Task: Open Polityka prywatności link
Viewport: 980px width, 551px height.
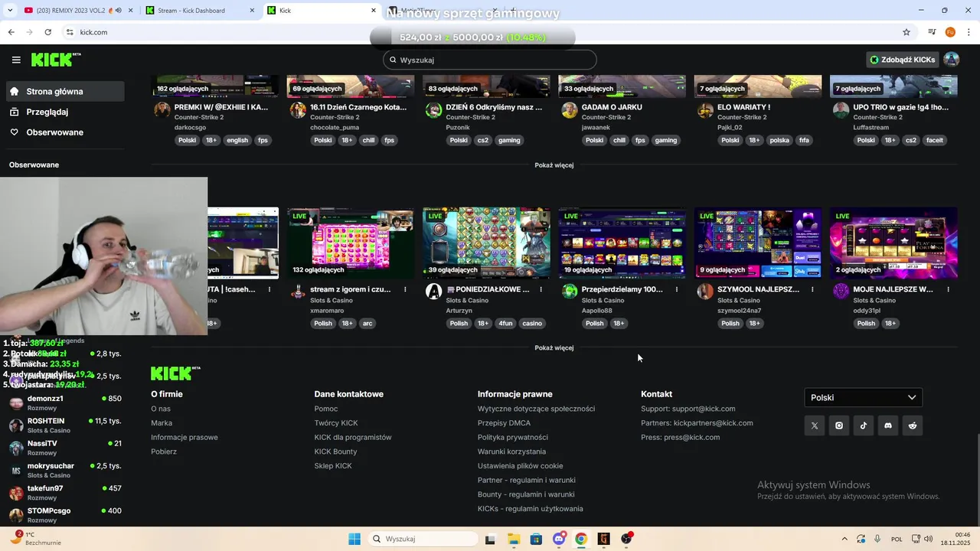Action: (512, 437)
